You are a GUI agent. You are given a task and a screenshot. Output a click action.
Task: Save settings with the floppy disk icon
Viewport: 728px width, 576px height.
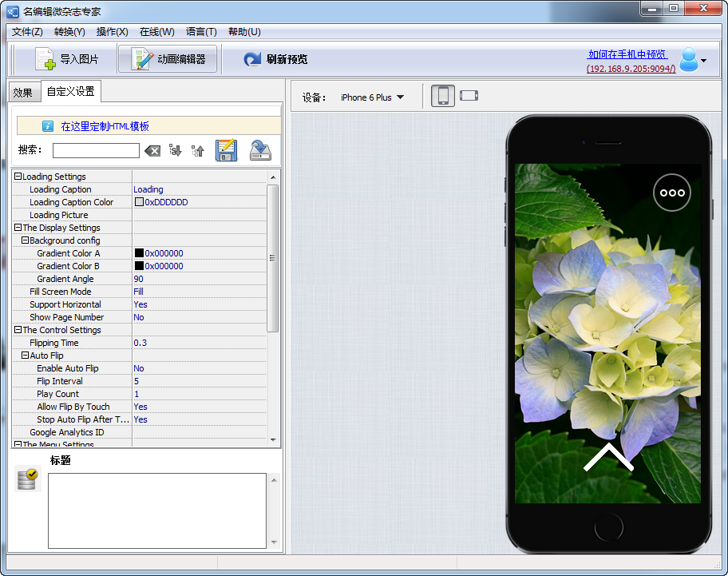tap(227, 150)
